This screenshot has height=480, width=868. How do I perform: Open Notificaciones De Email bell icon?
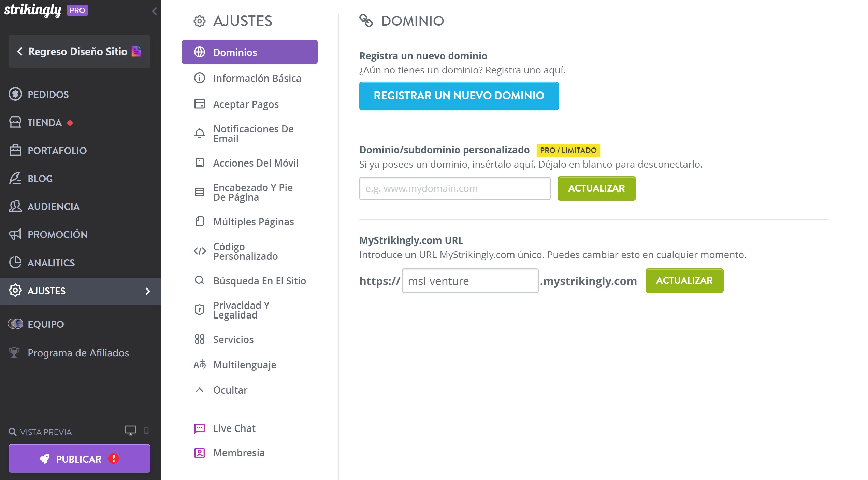coord(200,133)
